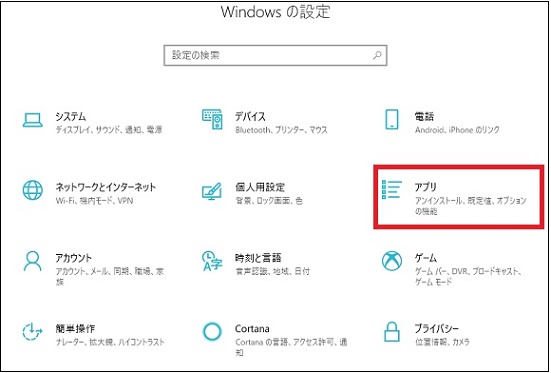This screenshot has width=551, height=373.
Task: Open the Cortana settings label
Action: [252, 328]
